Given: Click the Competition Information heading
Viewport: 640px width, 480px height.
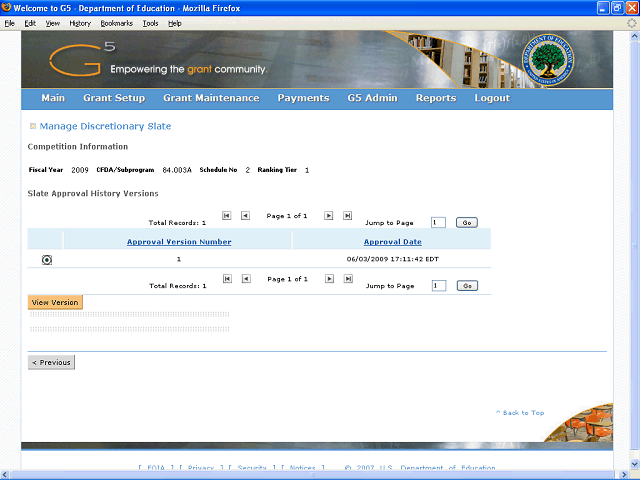Looking at the screenshot, I should pos(78,147).
